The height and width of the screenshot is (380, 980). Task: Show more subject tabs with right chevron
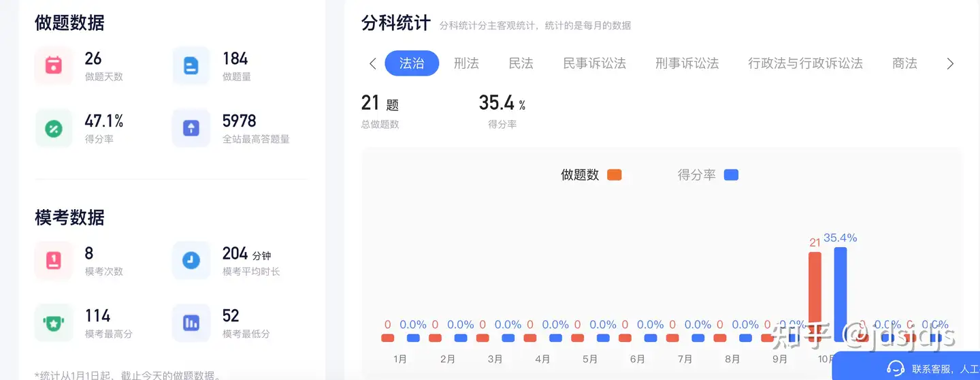(x=951, y=63)
